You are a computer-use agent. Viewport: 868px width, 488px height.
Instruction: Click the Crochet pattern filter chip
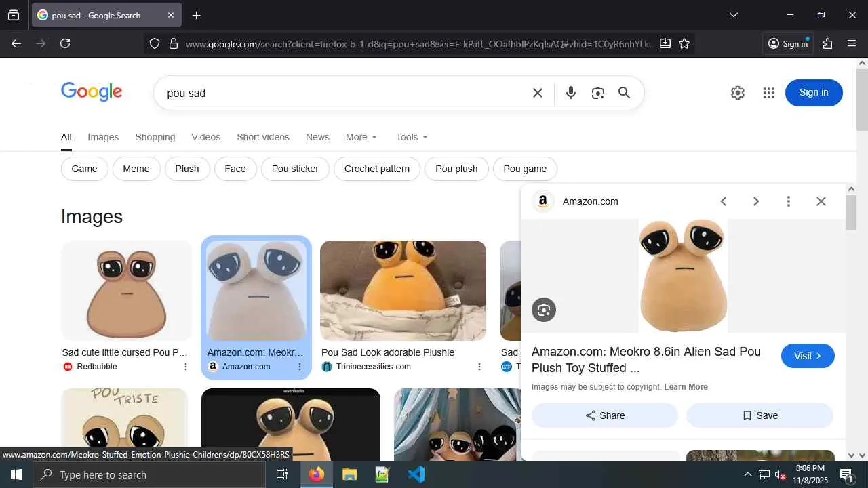377,169
